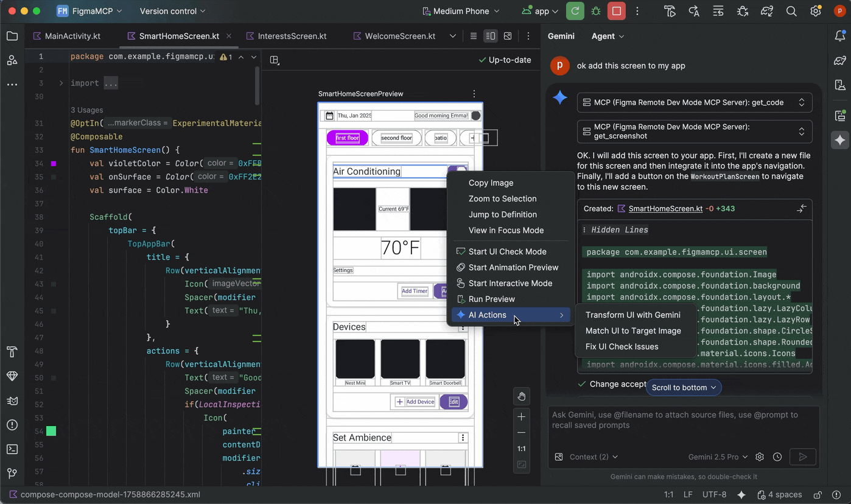Click the green Rerun app button
The height and width of the screenshot is (504, 851).
(575, 11)
